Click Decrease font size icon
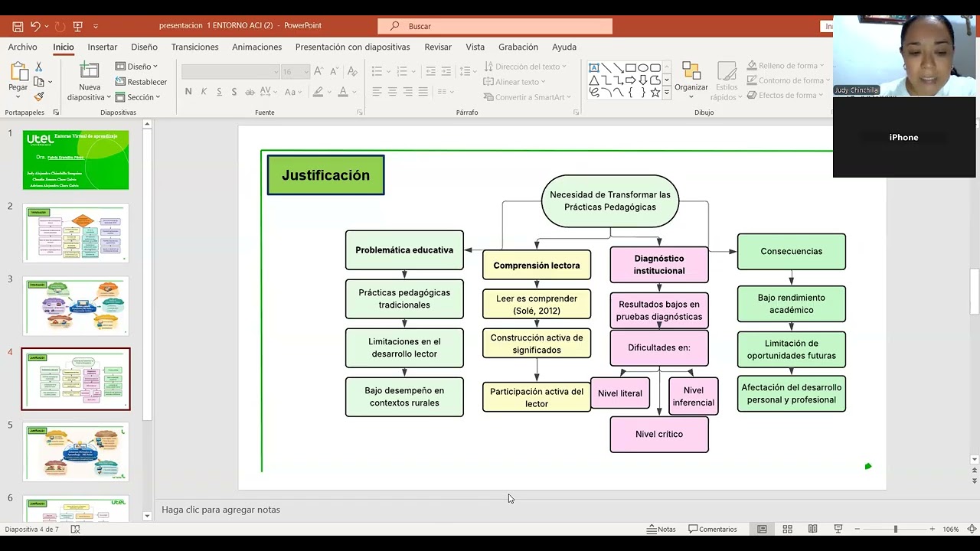The height and width of the screenshot is (551, 980). (334, 71)
